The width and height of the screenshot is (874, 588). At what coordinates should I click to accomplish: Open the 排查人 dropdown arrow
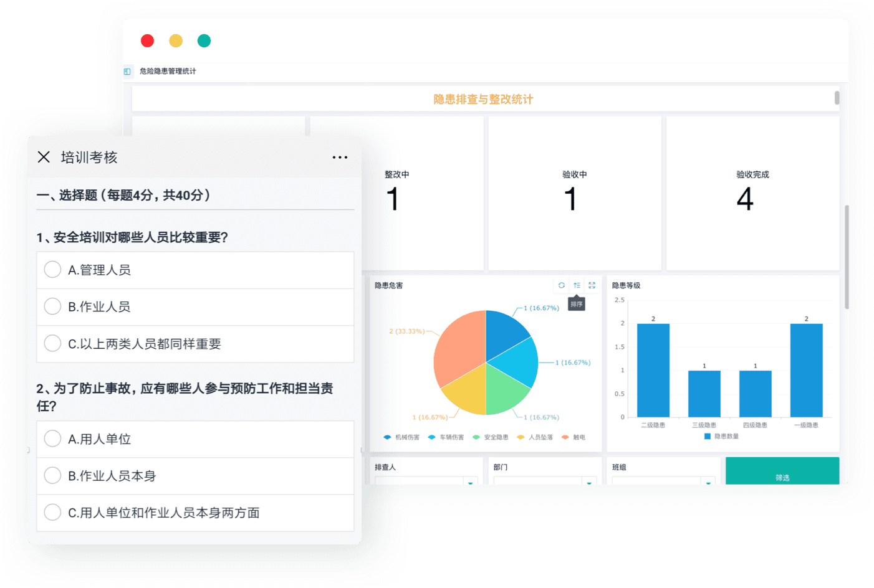tap(471, 482)
